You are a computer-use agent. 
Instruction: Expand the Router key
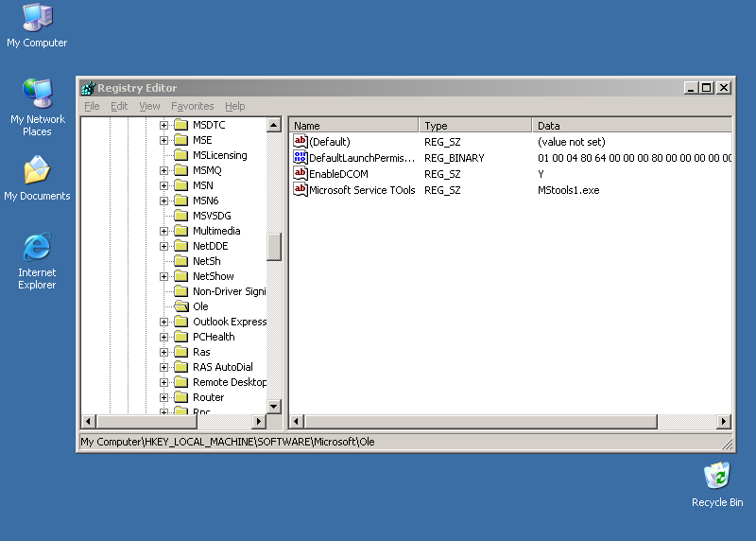pyautogui.click(x=163, y=397)
